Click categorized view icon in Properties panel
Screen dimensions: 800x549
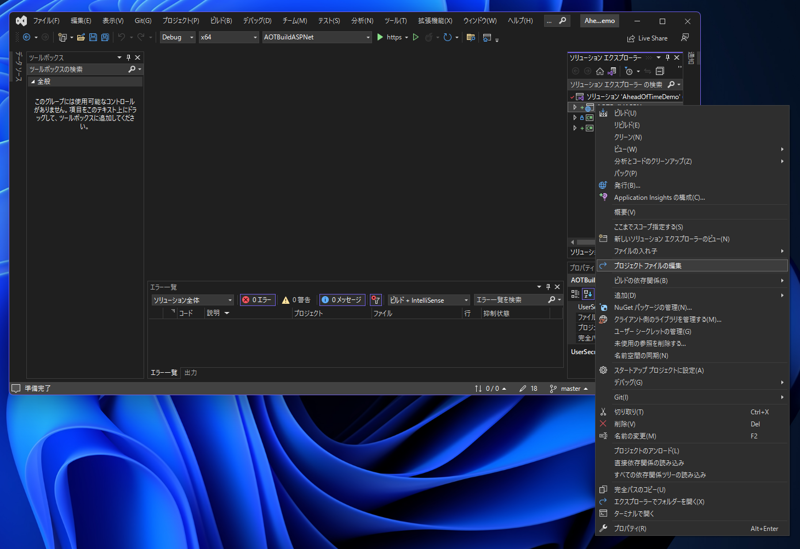click(575, 293)
